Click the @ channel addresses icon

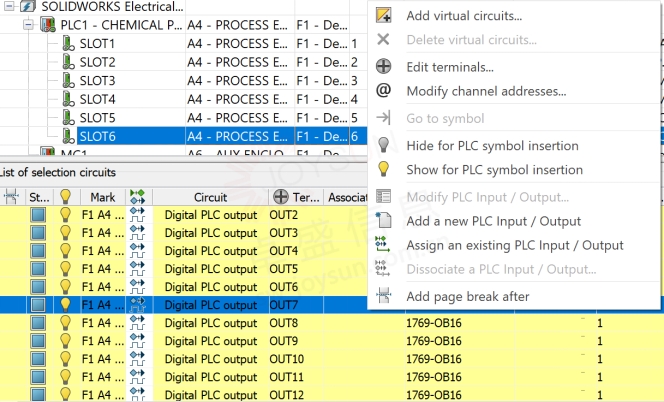[x=383, y=90]
